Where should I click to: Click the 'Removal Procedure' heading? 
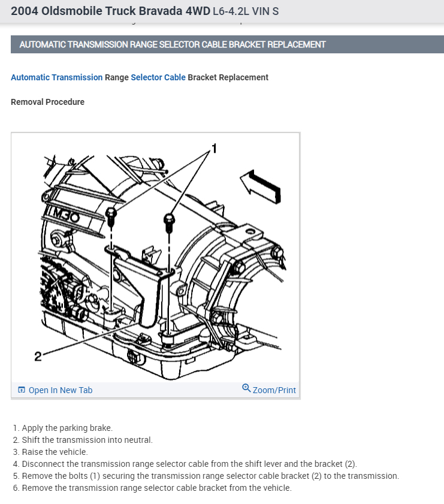pos(47,102)
